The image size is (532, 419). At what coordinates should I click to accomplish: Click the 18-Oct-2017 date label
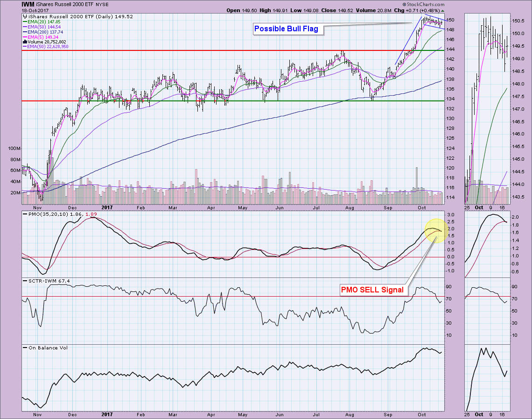pyautogui.click(x=38, y=10)
